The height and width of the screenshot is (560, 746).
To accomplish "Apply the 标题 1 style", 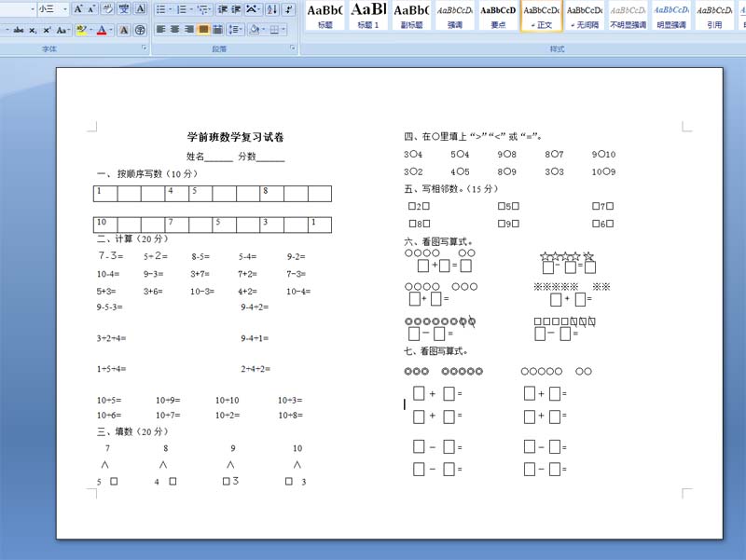I will 368,16.
